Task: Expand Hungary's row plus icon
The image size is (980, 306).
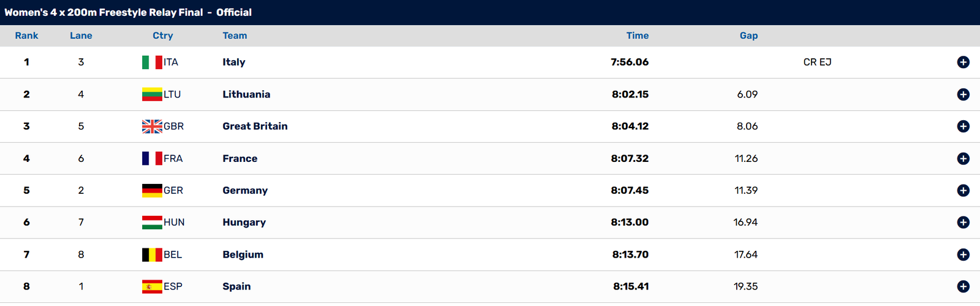Action: point(963,222)
